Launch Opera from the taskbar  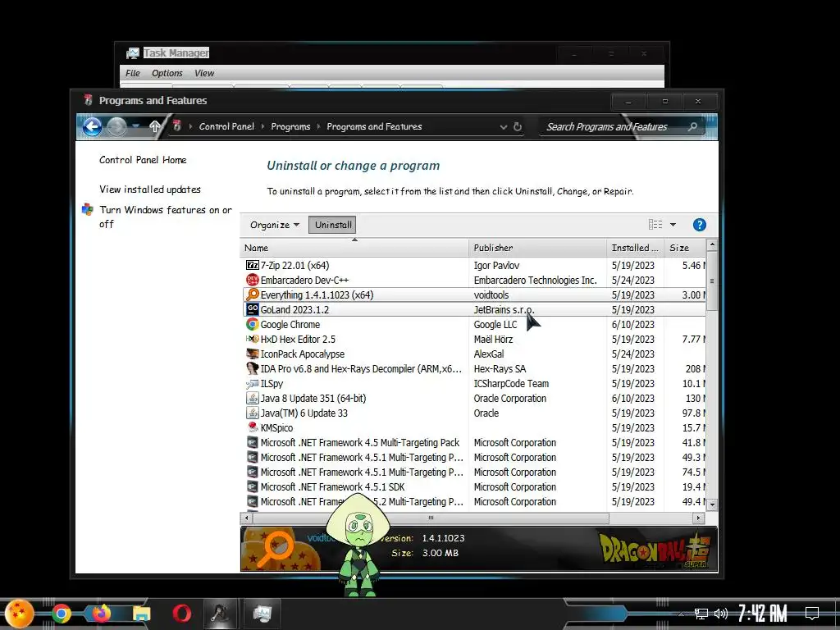pos(181,614)
